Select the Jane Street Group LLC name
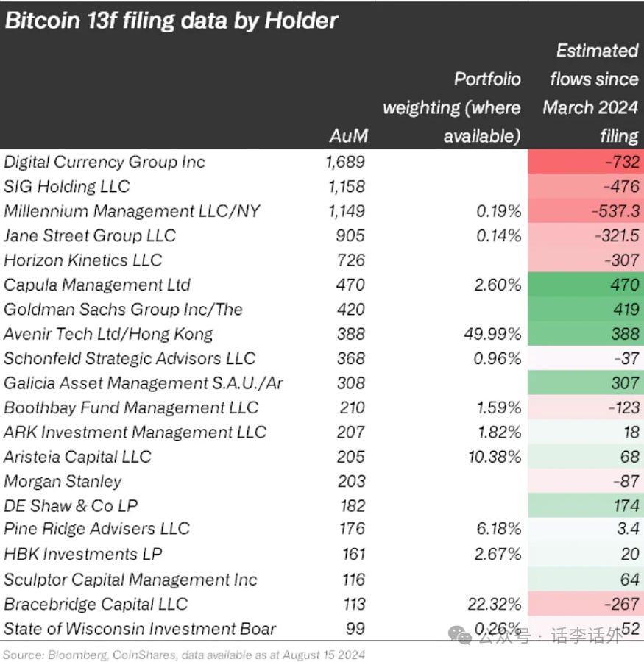This screenshot has height=662, width=644. click(x=90, y=235)
